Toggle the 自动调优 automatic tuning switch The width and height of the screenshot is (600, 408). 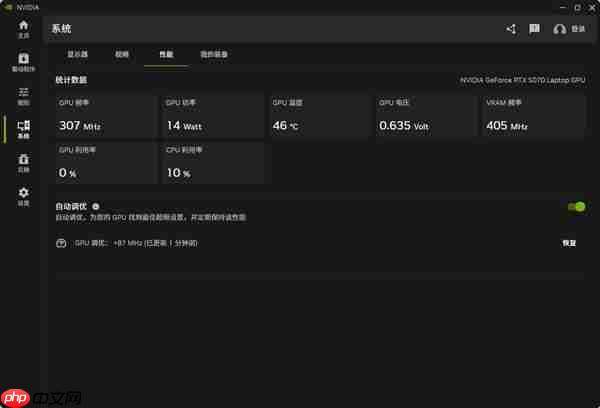576,207
